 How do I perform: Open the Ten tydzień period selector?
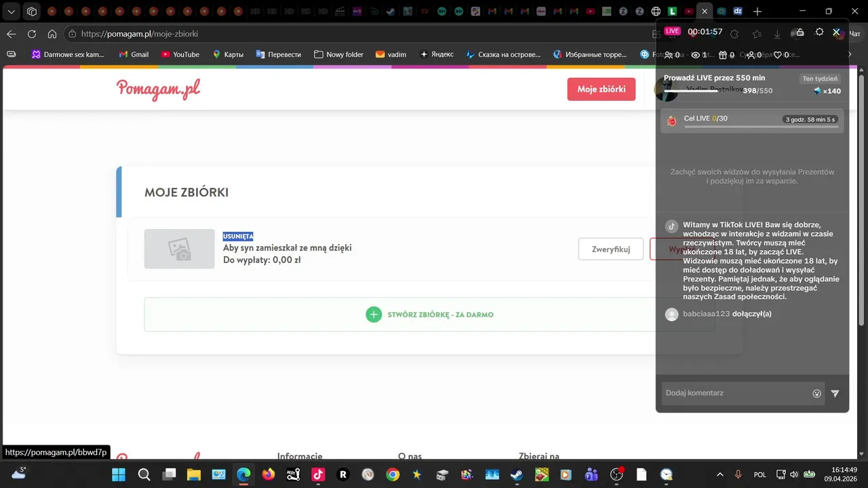pyautogui.click(x=820, y=79)
